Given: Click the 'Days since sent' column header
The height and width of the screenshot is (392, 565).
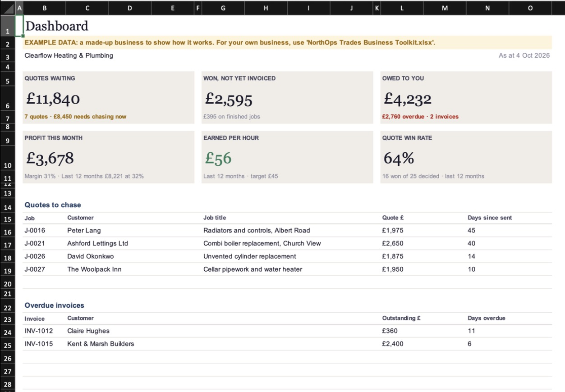Looking at the screenshot, I should (x=490, y=218).
